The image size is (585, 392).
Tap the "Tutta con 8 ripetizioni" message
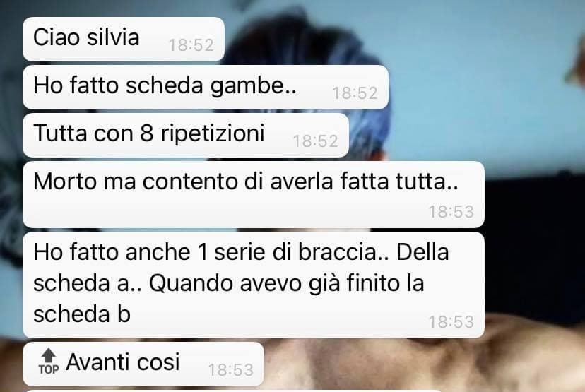tap(186, 136)
